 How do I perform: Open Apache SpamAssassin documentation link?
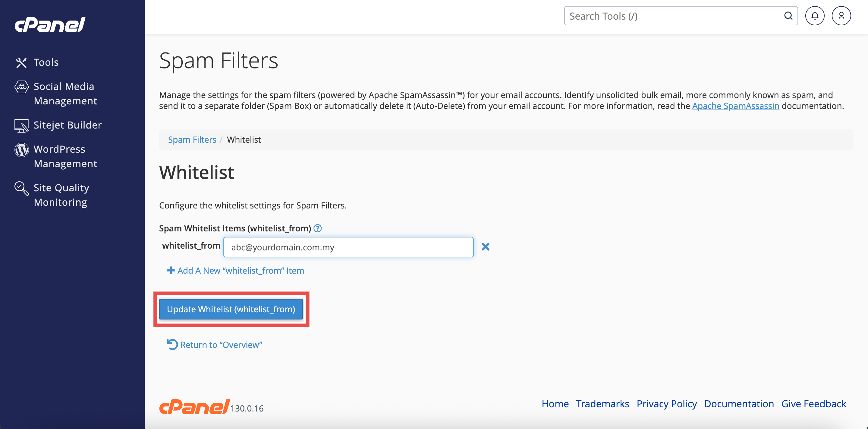click(735, 106)
